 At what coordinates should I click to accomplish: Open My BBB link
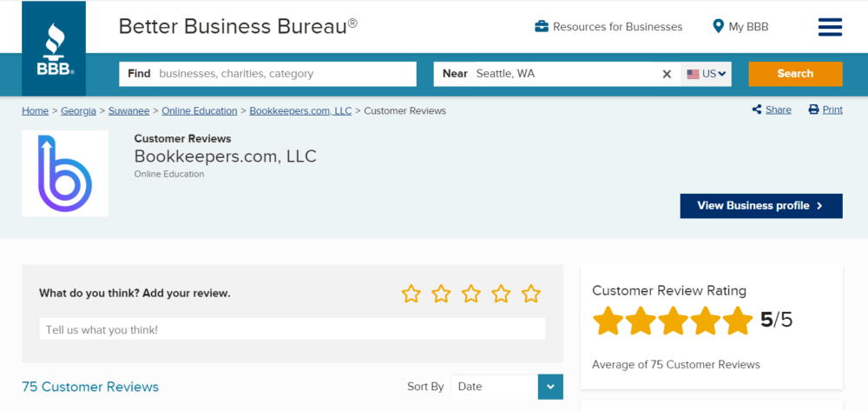click(x=748, y=27)
